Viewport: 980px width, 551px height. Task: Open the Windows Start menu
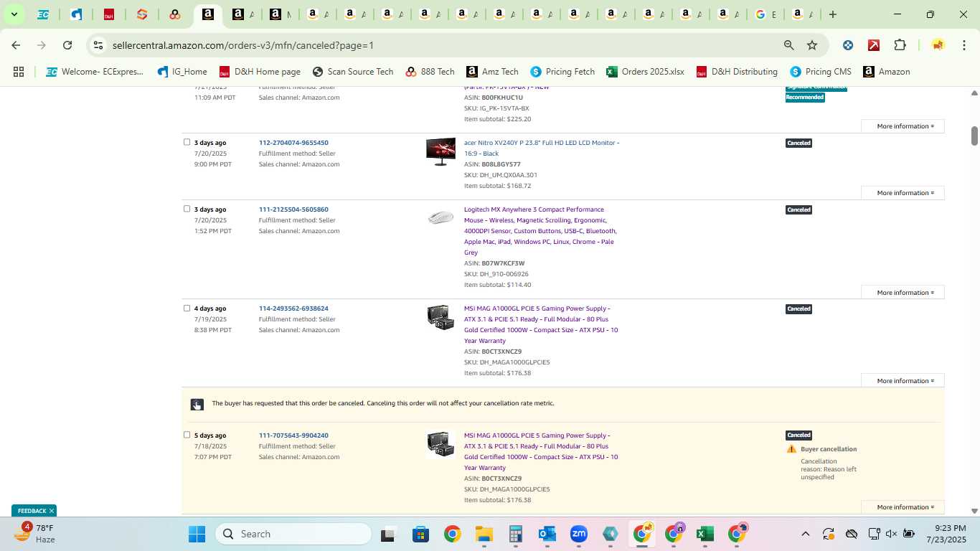pos(197,534)
